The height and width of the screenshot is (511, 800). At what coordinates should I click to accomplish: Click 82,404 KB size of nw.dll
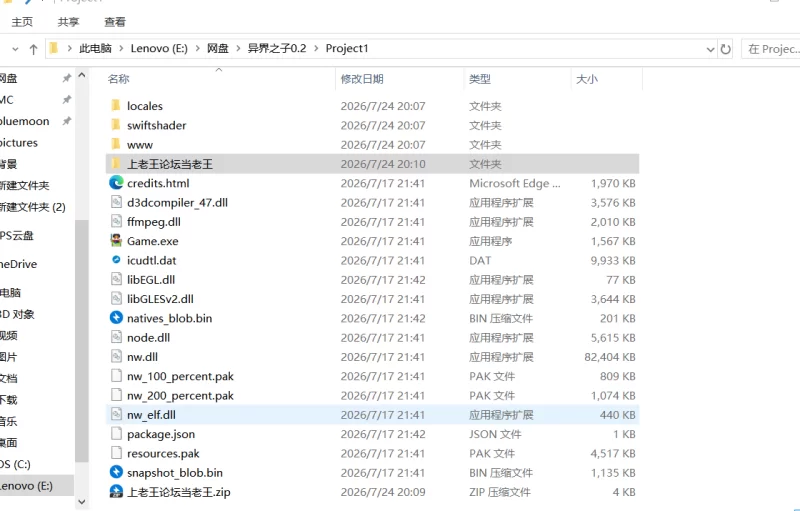click(x=610, y=357)
